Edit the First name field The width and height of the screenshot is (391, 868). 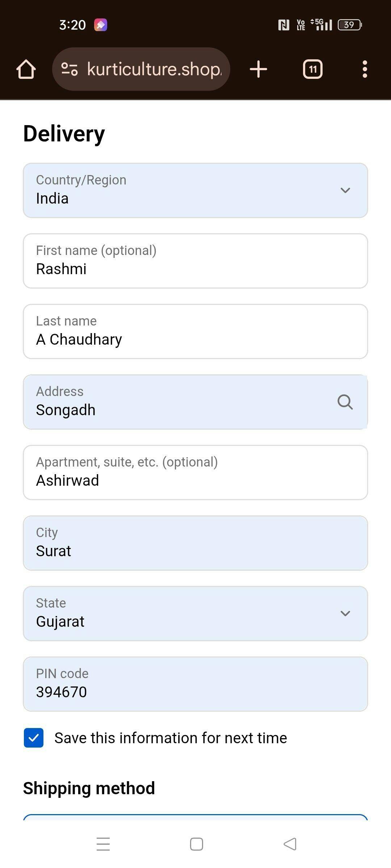pyautogui.click(x=195, y=261)
